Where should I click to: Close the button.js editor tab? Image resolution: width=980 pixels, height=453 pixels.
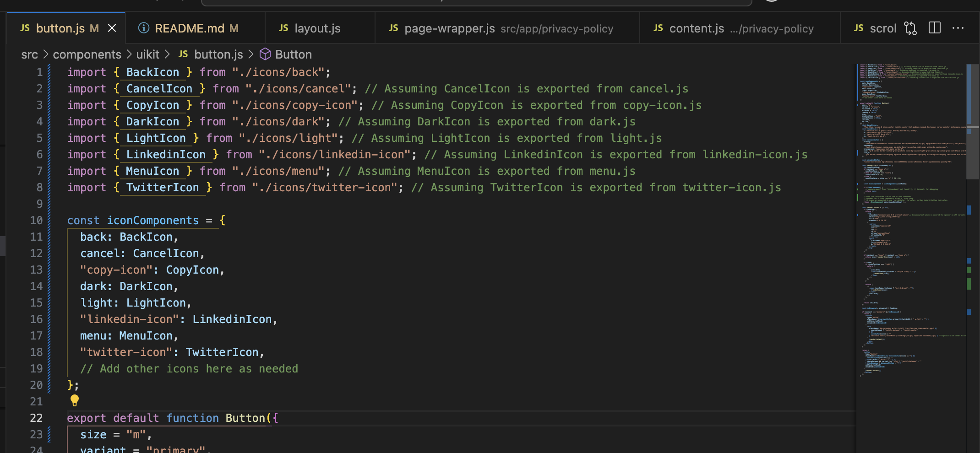(112, 28)
